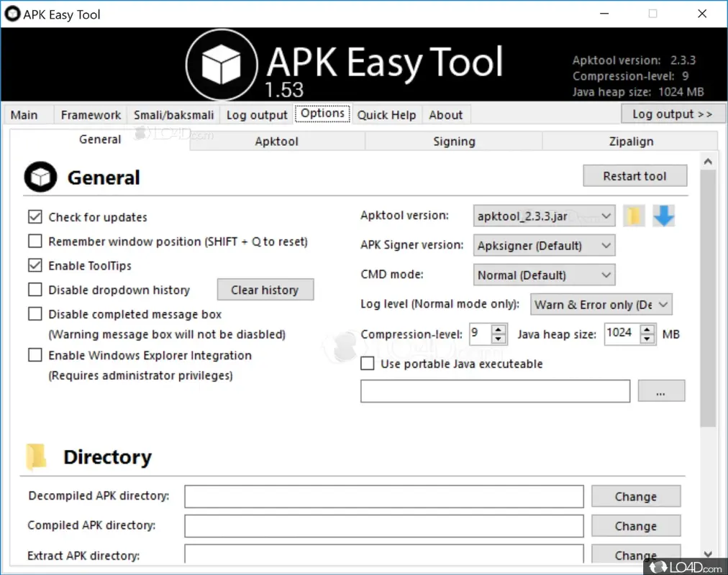The image size is (728, 575).
Task: Click the Java path browse (...) button
Action: coord(660,391)
